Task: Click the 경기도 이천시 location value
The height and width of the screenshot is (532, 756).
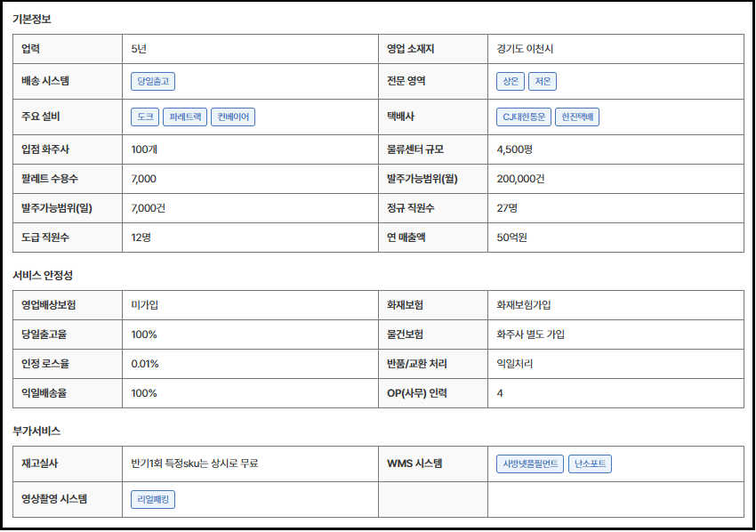Action: pyautogui.click(x=526, y=49)
